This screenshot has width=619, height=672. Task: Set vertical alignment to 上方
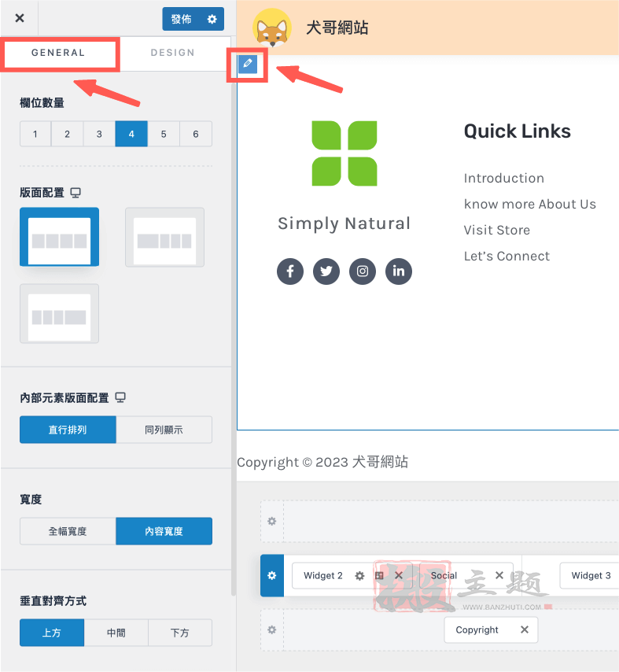52,633
